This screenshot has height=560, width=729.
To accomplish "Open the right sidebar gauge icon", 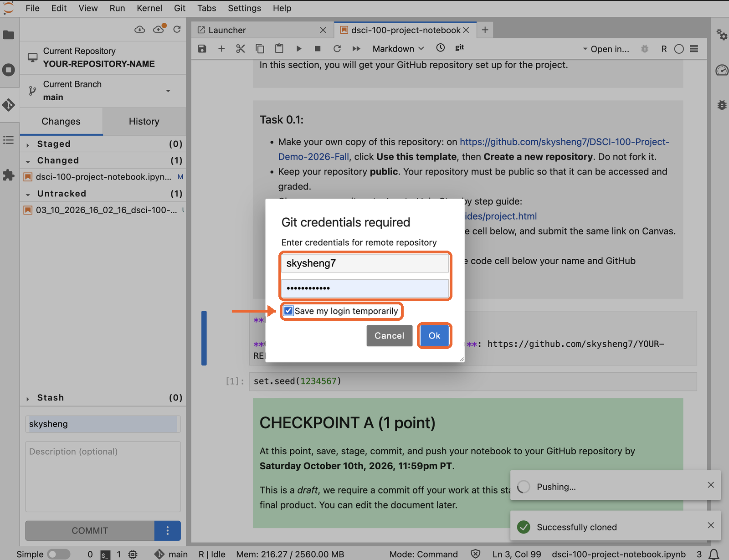I will [x=722, y=70].
